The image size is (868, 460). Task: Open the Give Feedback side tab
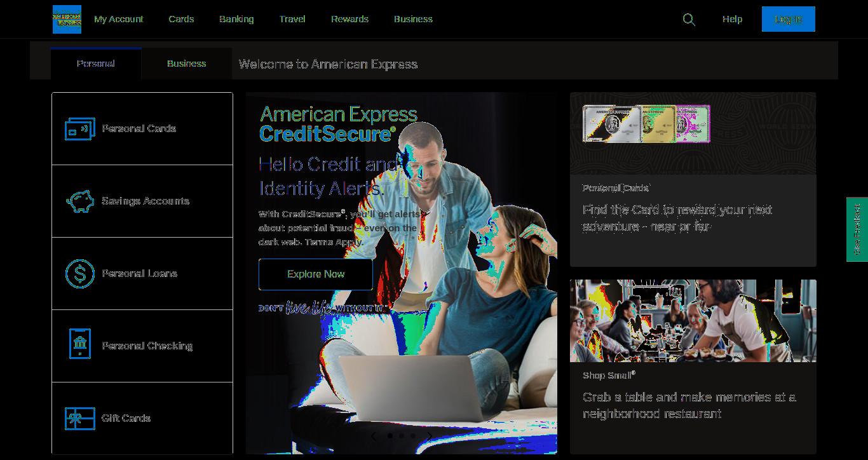point(857,229)
